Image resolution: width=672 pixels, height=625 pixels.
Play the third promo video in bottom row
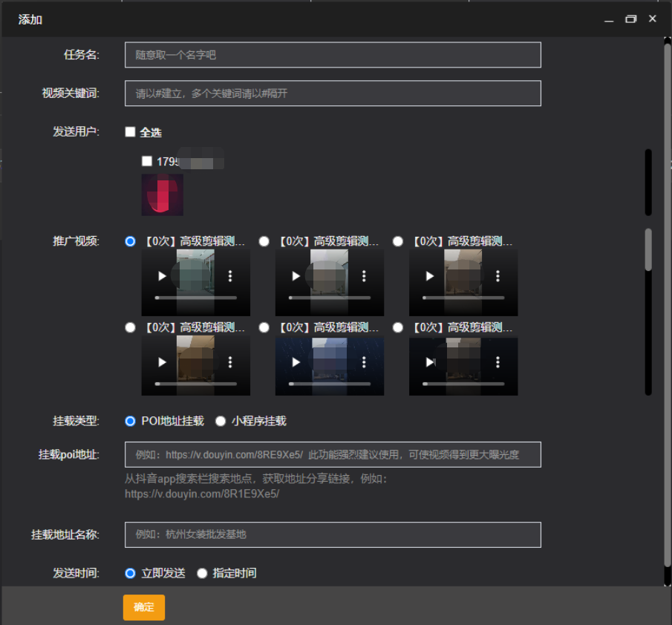tap(429, 362)
